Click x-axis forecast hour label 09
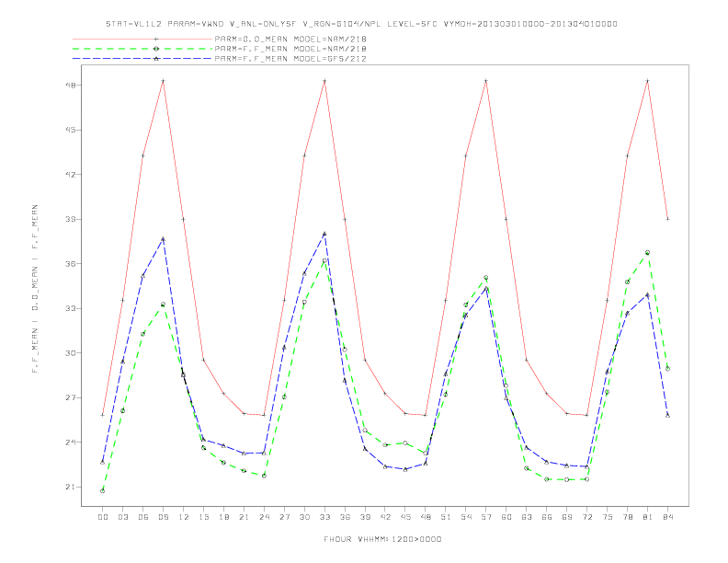 163,517
